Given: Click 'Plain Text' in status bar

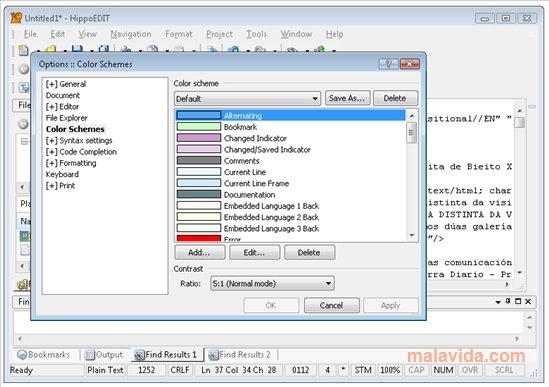Looking at the screenshot, I should [105, 370].
